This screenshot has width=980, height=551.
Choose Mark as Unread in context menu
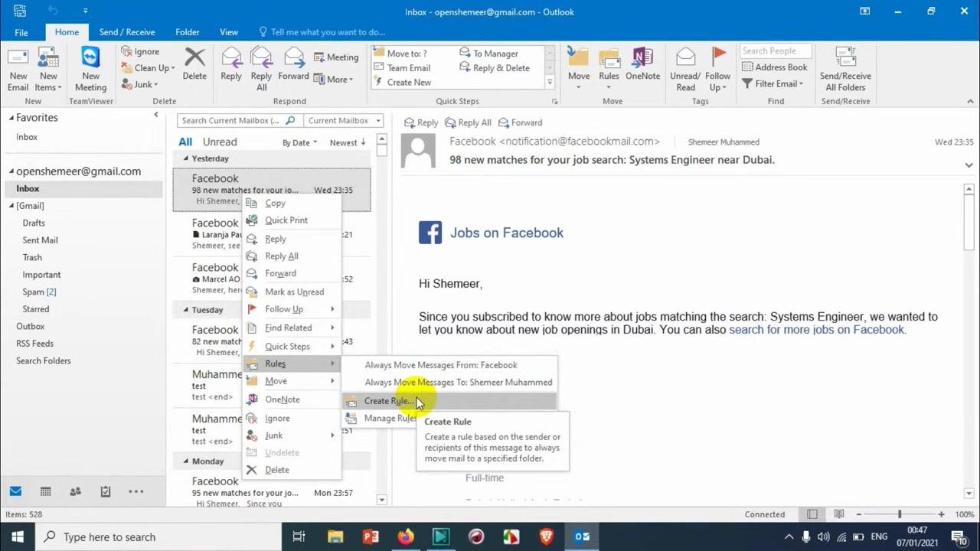point(292,292)
